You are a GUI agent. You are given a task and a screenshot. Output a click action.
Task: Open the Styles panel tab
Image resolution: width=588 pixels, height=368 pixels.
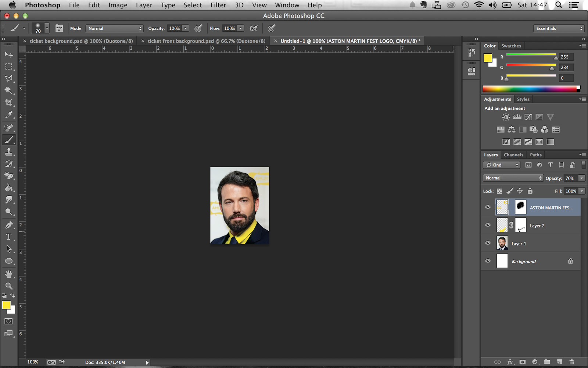click(523, 99)
